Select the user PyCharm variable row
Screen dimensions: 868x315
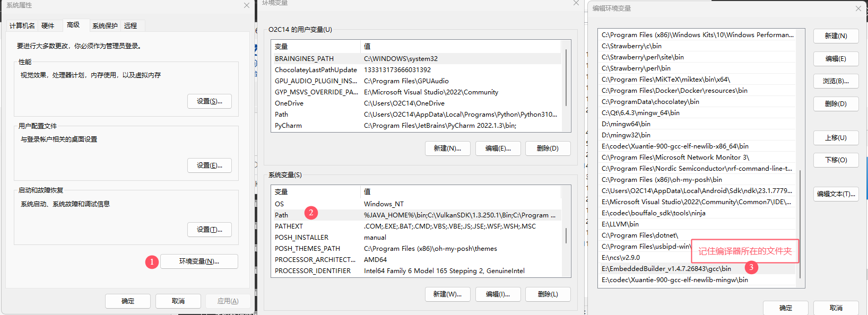(288, 126)
